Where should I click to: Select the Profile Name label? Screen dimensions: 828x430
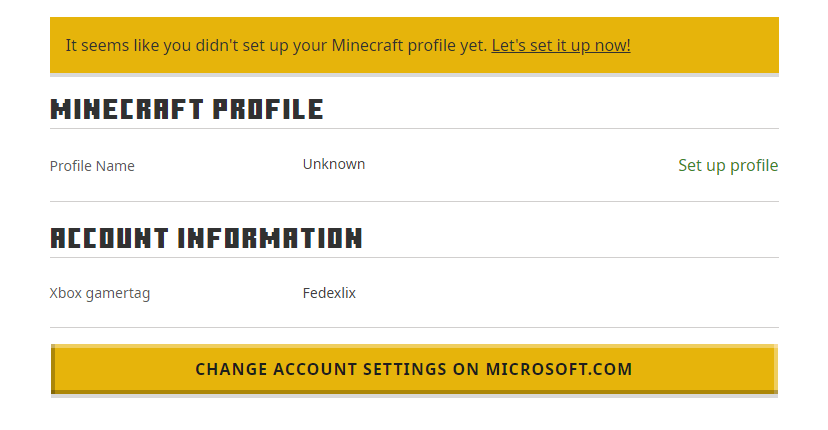tap(92, 166)
